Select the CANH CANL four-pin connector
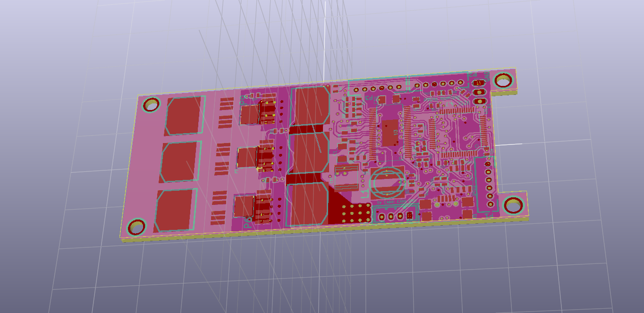 (396, 216)
